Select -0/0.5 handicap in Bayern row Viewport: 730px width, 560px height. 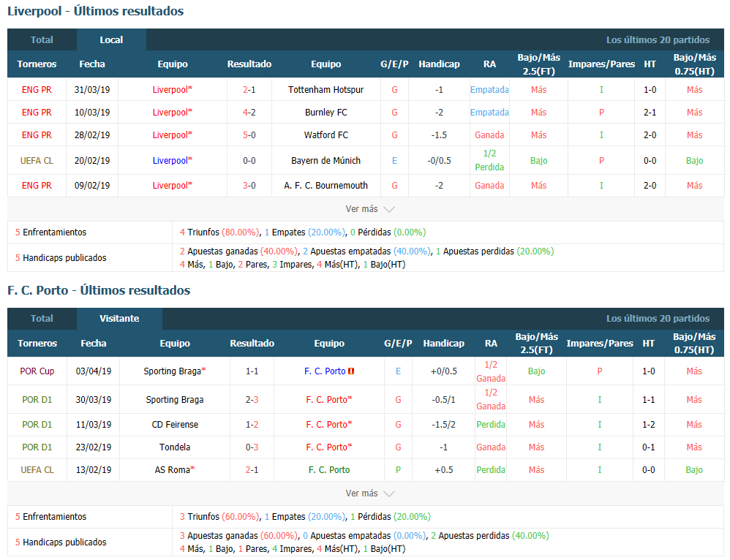439,161
